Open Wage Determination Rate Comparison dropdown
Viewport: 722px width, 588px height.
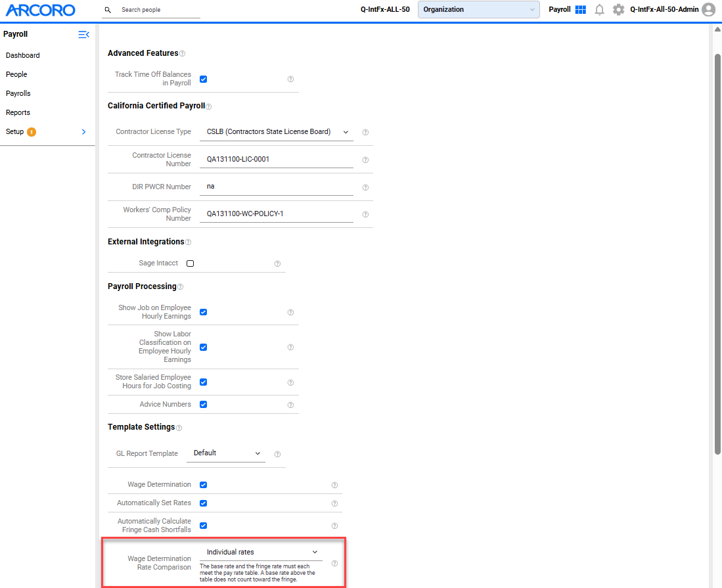(261, 553)
